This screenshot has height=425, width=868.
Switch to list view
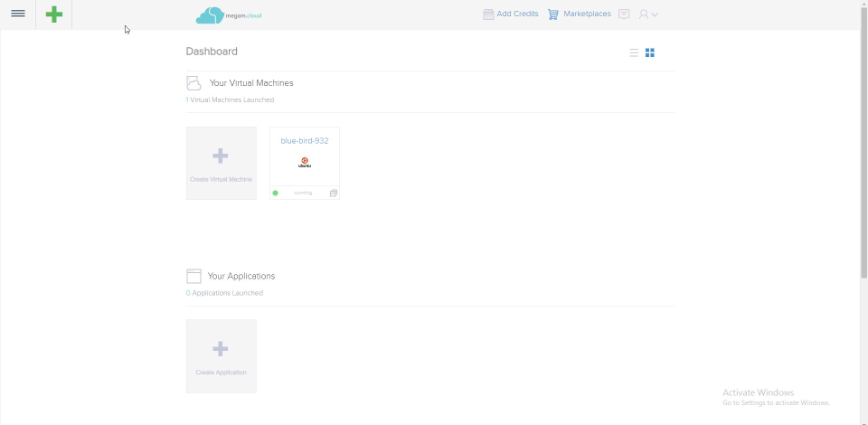click(634, 52)
